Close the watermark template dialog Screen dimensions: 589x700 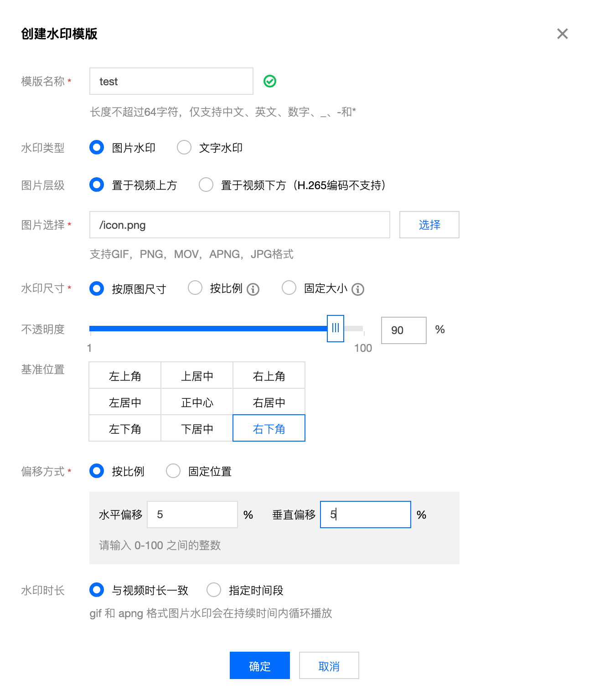click(x=562, y=34)
